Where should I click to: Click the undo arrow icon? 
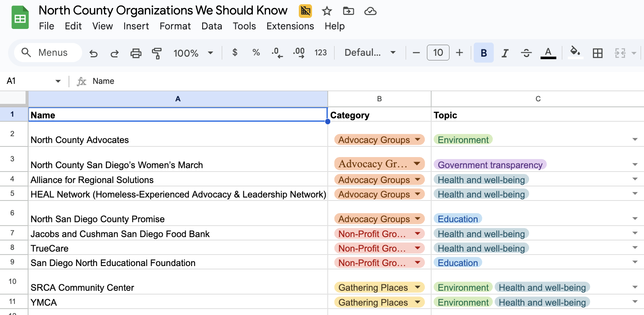(94, 53)
